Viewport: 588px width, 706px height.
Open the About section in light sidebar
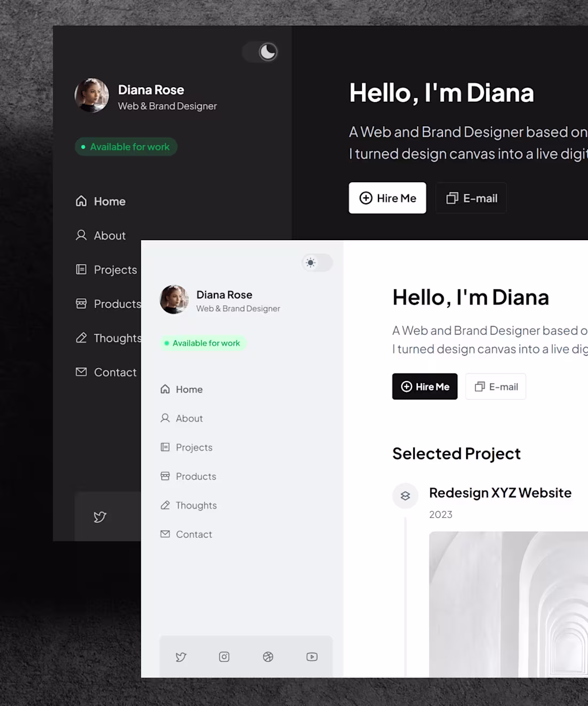[189, 418]
